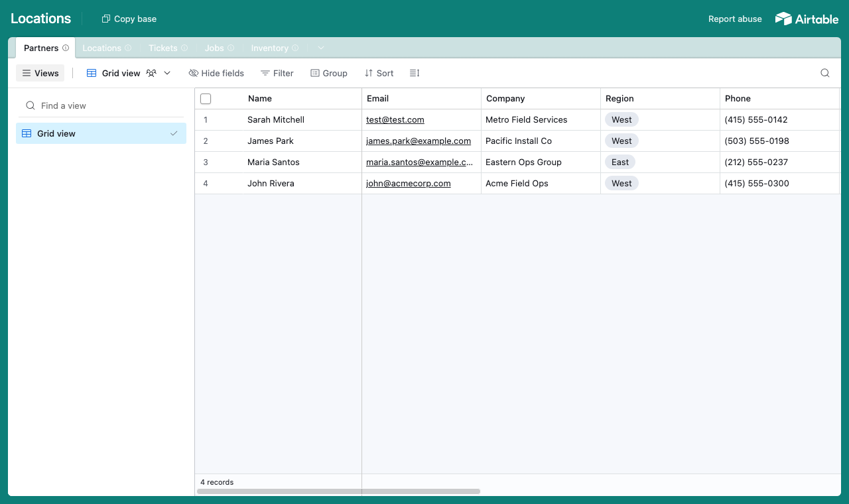Click the Find a view search field
This screenshot has height=504, width=849.
(100, 105)
